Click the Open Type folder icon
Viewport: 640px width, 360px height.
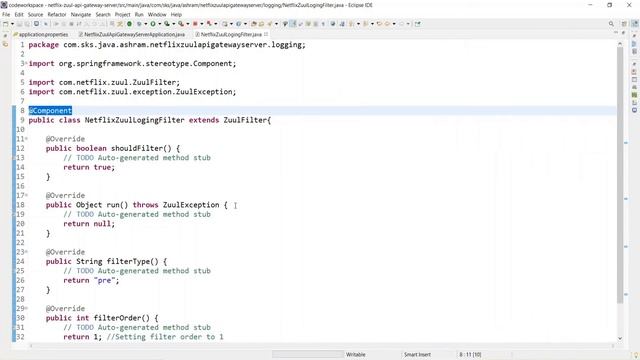point(253,24)
